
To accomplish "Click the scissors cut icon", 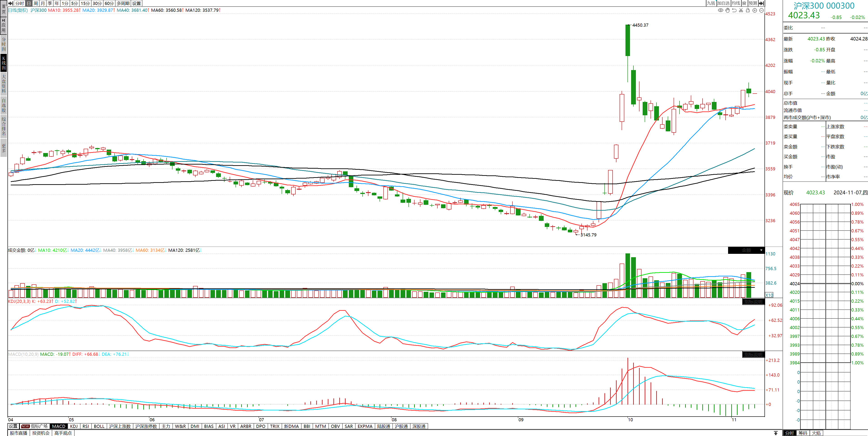I will click(x=741, y=10).
